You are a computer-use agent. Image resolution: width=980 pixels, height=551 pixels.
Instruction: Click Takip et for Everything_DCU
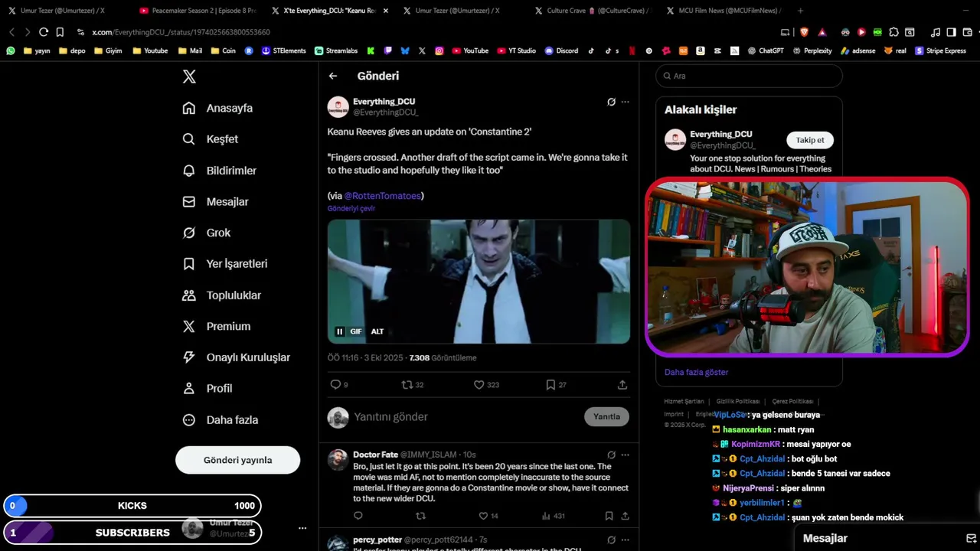coord(810,140)
